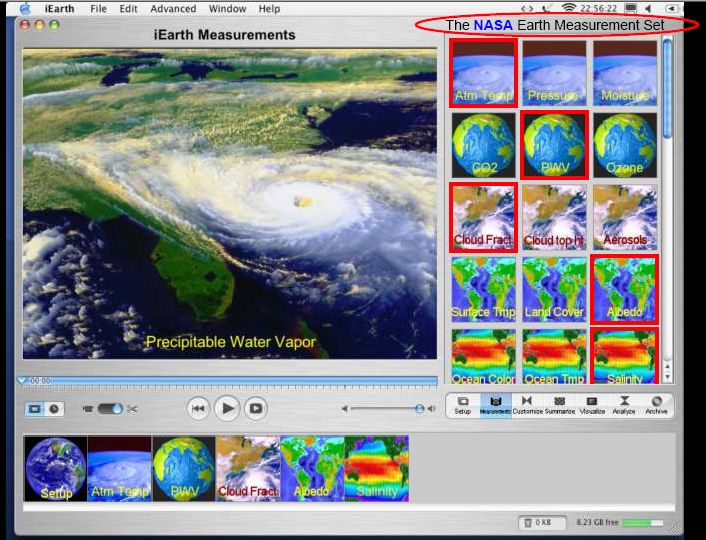The width and height of the screenshot is (706, 540).
Task: Toggle the clip/timeline switch slider
Action: click(x=109, y=408)
